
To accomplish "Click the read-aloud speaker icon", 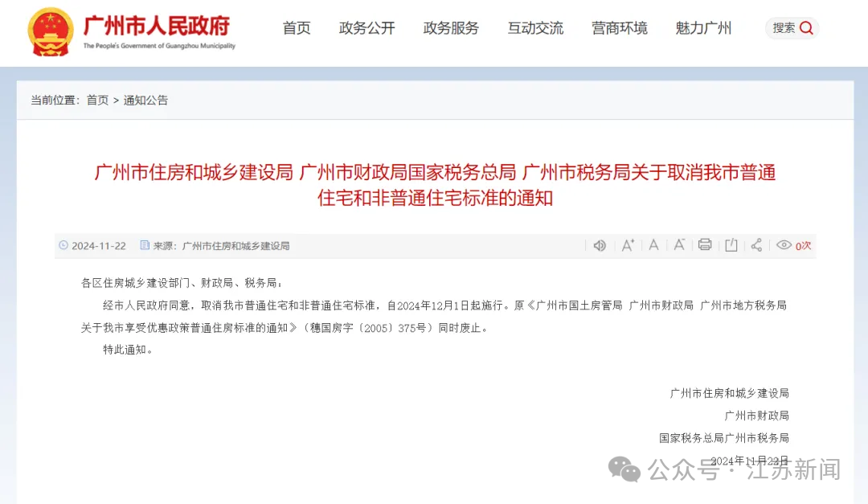I will click(x=600, y=245).
